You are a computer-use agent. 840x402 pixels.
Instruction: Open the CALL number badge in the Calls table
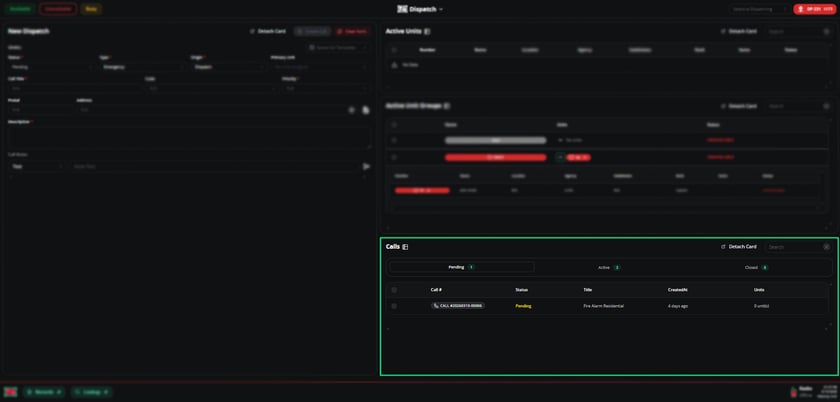pyautogui.click(x=458, y=306)
